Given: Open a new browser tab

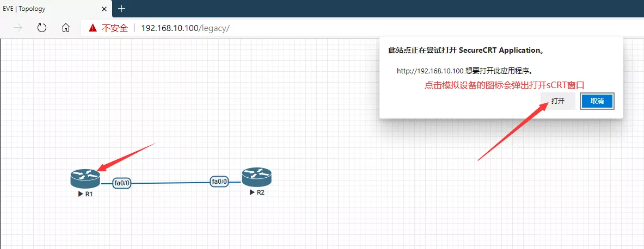Looking at the screenshot, I should (121, 8).
